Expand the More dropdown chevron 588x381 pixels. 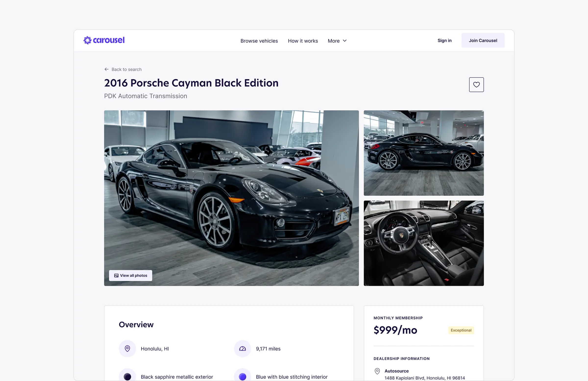coord(345,41)
